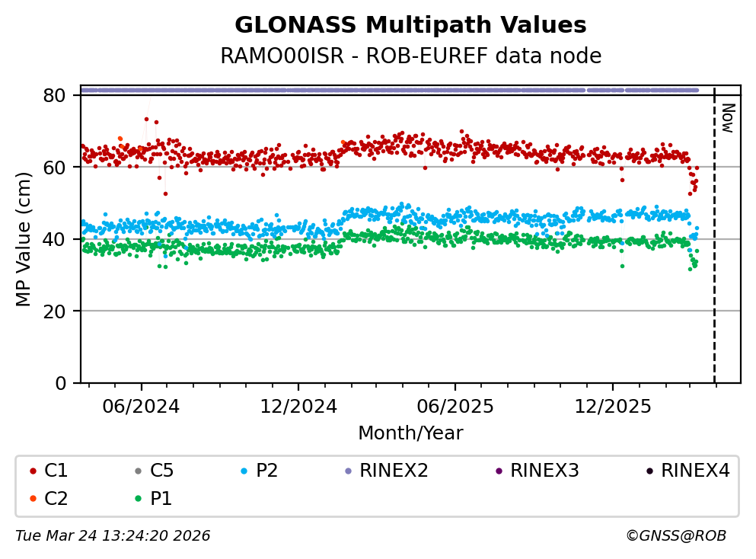
Task: Click the MP Value (cm) y-axis title
Action: (x=24, y=238)
